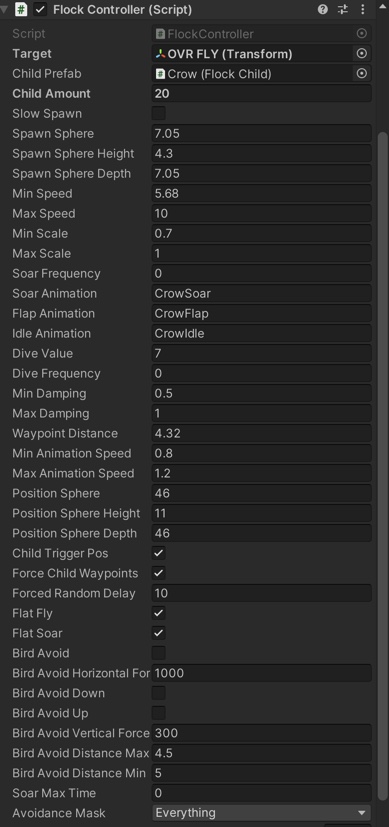Collapse the Flock Controller component foldout
Image resolution: width=389 pixels, height=827 pixels.
point(5,10)
